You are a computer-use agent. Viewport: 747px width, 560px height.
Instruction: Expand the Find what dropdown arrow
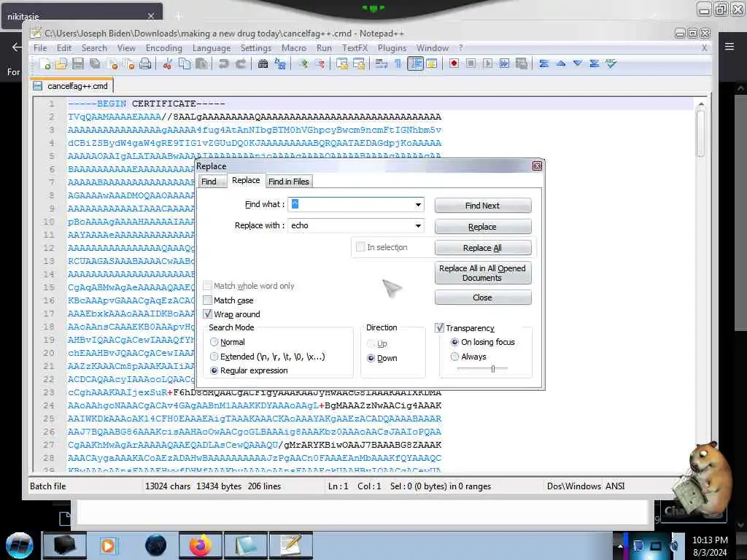tap(418, 205)
